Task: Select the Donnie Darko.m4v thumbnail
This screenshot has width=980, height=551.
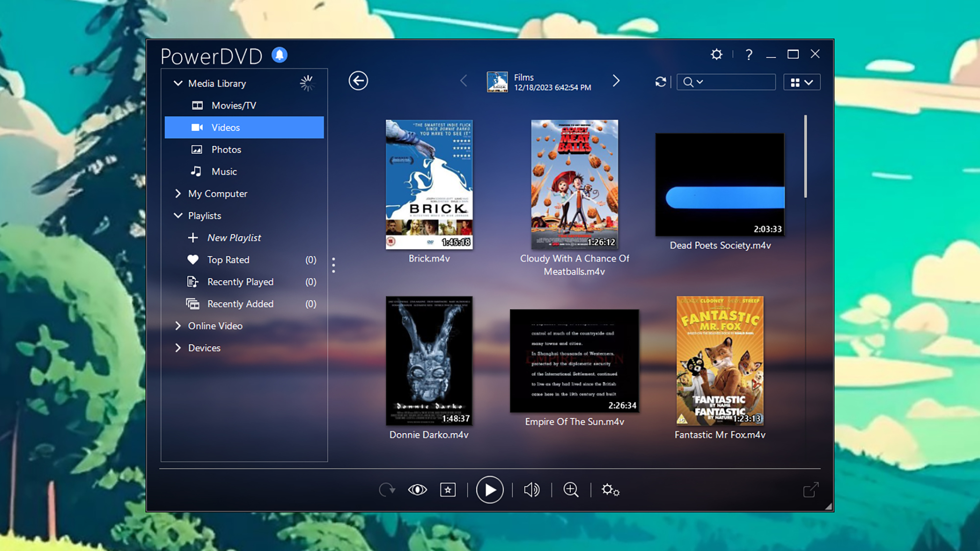Action: click(429, 360)
